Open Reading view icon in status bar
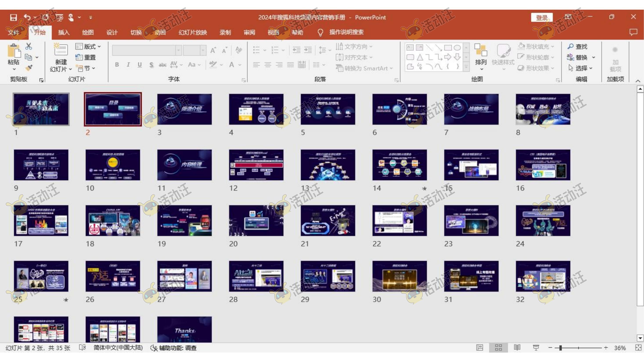Screen dimensions: 644x362 [517, 348]
